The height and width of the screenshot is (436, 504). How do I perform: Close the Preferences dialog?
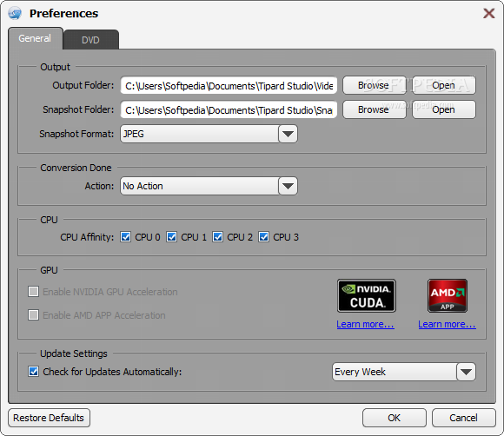click(x=489, y=14)
